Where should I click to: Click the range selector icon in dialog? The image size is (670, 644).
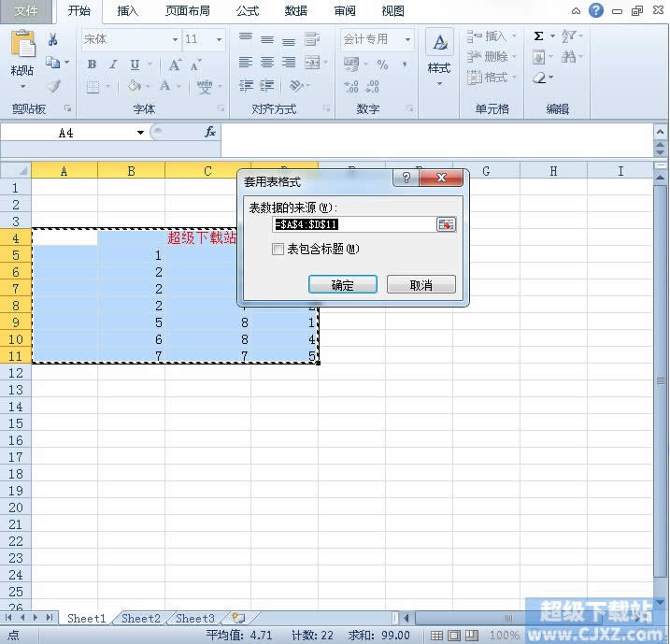click(446, 224)
